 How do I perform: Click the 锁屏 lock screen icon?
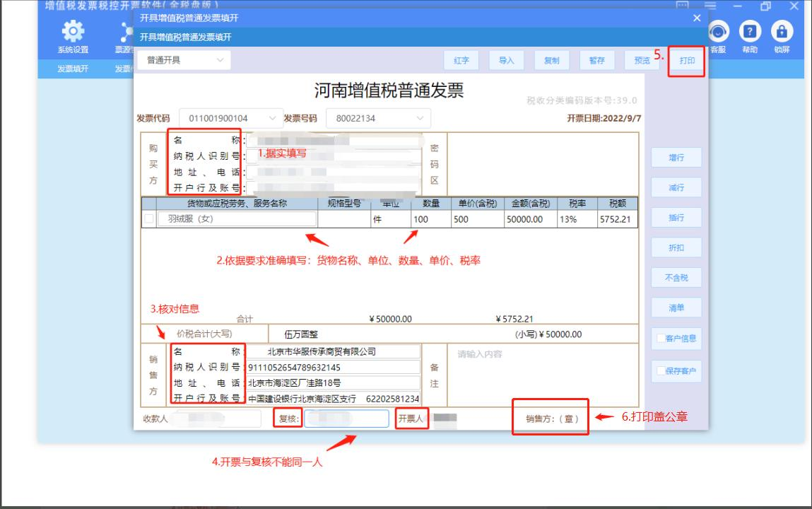click(781, 32)
